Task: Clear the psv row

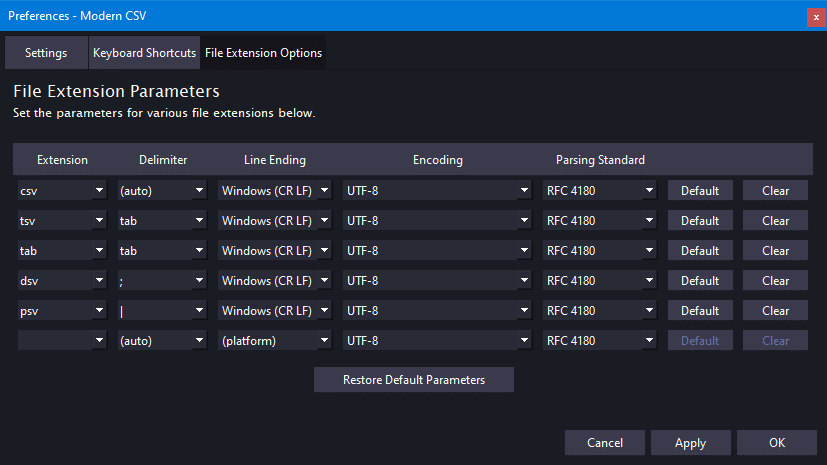Action: coord(775,311)
